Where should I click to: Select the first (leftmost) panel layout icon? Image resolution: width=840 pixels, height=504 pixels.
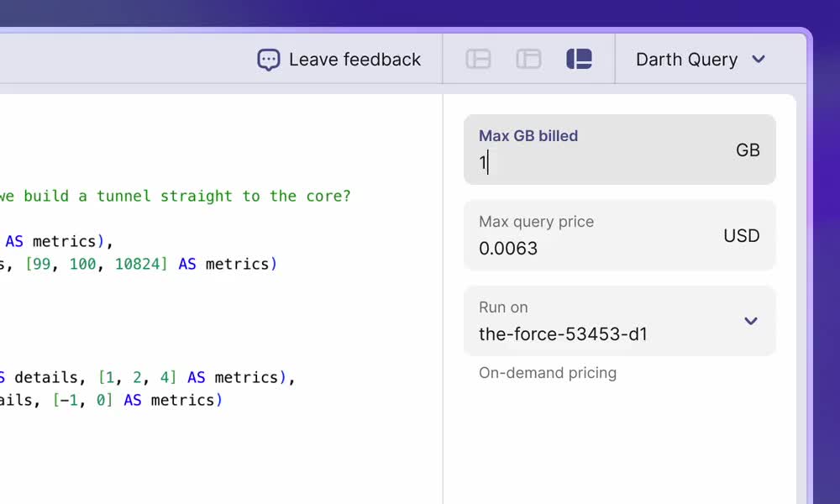(x=478, y=59)
